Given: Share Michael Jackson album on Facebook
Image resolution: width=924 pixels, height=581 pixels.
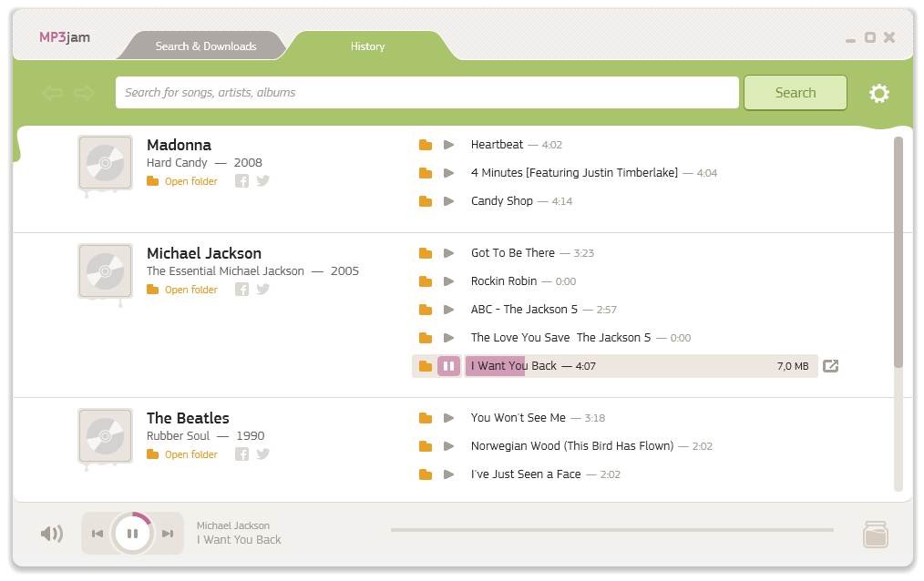Looking at the screenshot, I should pyautogui.click(x=241, y=289).
